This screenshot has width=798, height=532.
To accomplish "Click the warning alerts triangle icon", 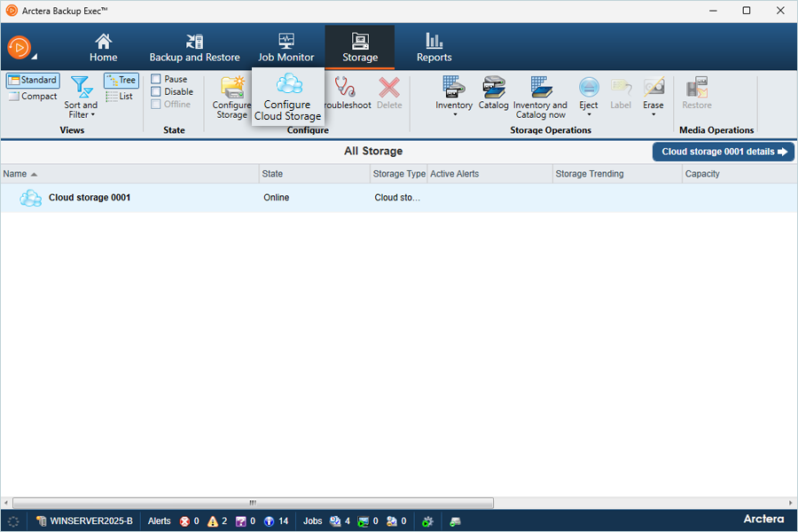I will 213,521.
